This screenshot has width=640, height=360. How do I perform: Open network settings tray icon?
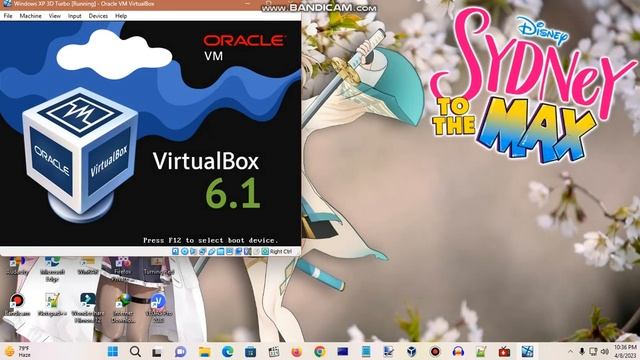click(x=593, y=351)
